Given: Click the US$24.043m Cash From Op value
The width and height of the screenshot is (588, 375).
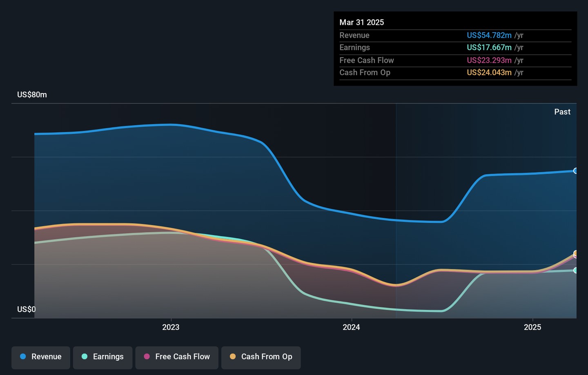Looking at the screenshot, I should 489,73.
